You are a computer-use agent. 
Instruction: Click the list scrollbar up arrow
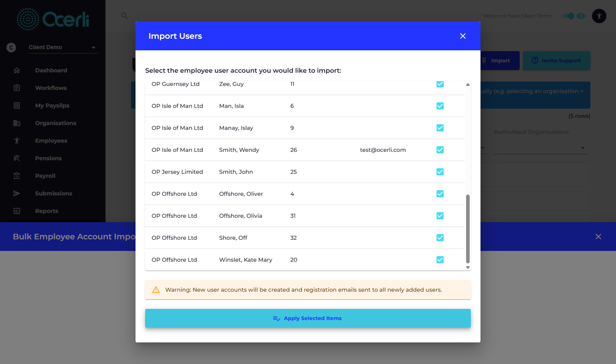(468, 84)
